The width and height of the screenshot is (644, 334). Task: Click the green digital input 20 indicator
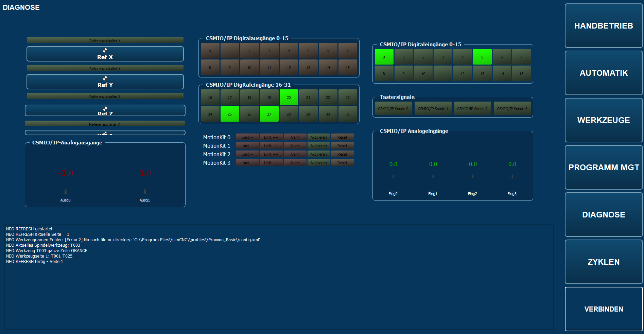pos(289,97)
